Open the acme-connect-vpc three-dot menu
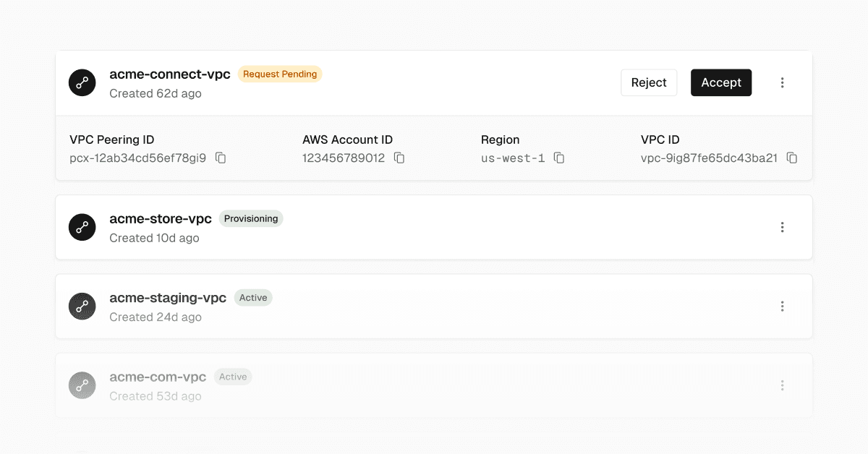This screenshot has height=454, width=868. tap(782, 82)
